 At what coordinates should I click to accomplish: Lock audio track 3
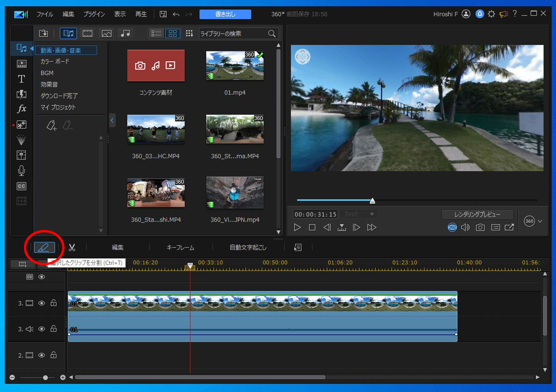(54, 329)
